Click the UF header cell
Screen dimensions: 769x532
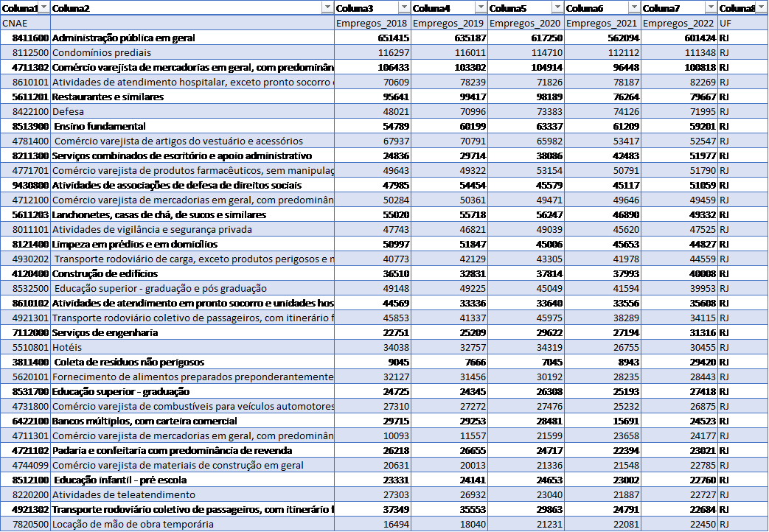tap(742, 23)
